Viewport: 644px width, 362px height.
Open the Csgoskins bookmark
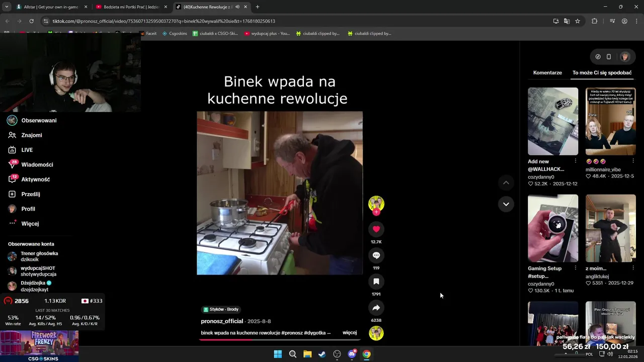click(175, 34)
